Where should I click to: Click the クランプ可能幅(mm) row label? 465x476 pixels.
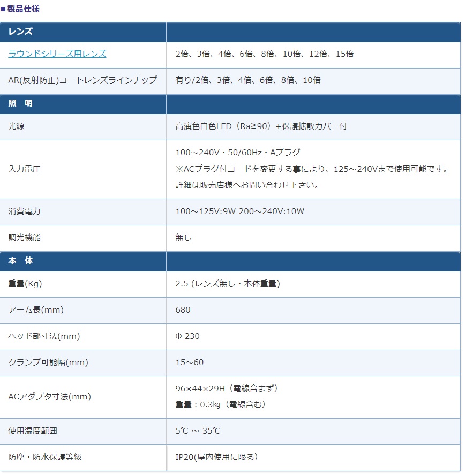(48, 362)
